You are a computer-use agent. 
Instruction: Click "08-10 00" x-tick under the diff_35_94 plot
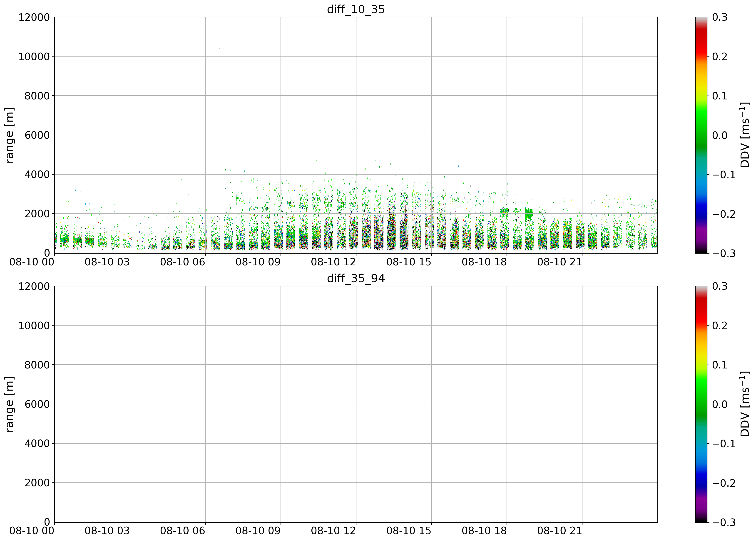pyautogui.click(x=32, y=531)
